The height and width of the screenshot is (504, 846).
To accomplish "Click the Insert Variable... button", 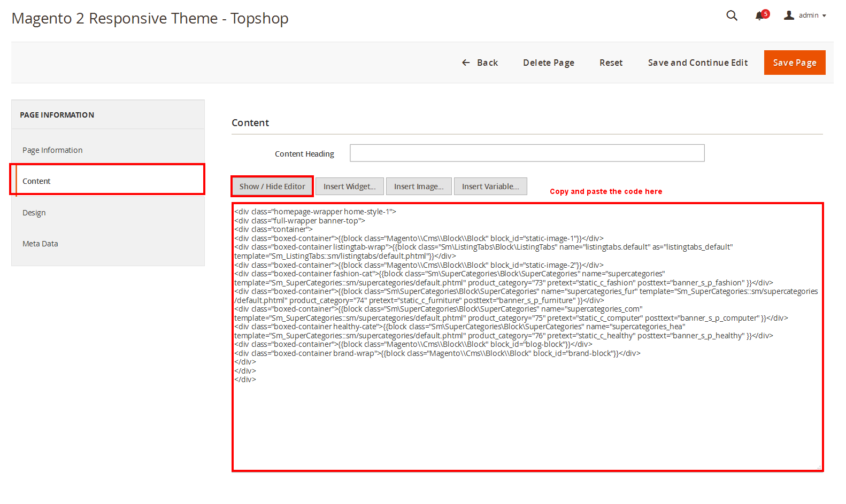I will point(490,187).
